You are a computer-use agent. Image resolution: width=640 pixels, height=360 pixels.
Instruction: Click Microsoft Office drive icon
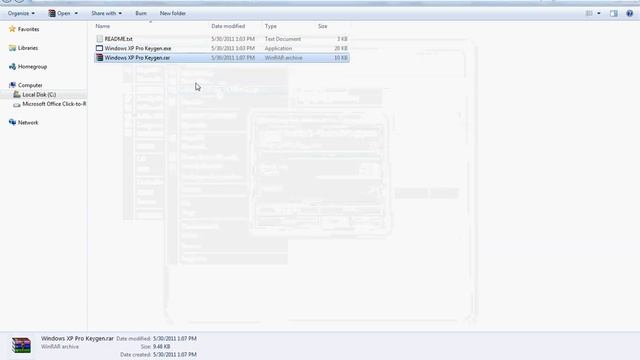17,104
